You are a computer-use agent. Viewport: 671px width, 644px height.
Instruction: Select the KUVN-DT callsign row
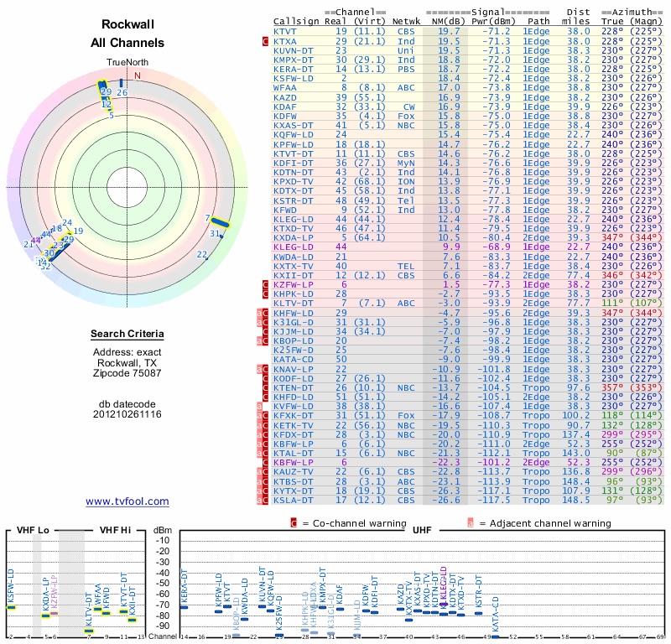click(x=294, y=50)
